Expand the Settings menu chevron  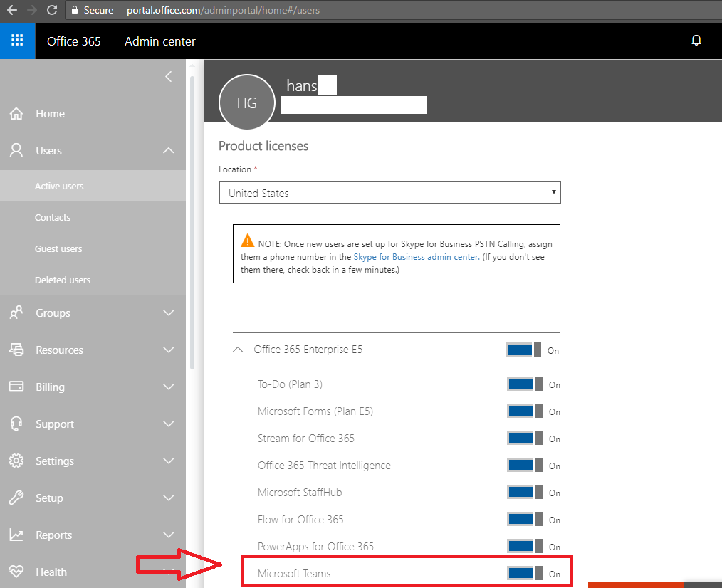[x=169, y=461]
